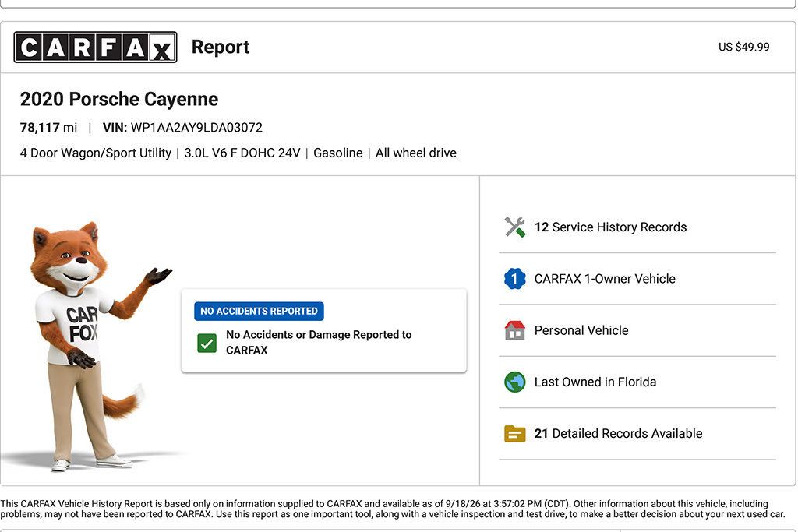Viewport: 798px width, 532px height.
Task: Click the US $49.99 price
Action: [x=743, y=47]
